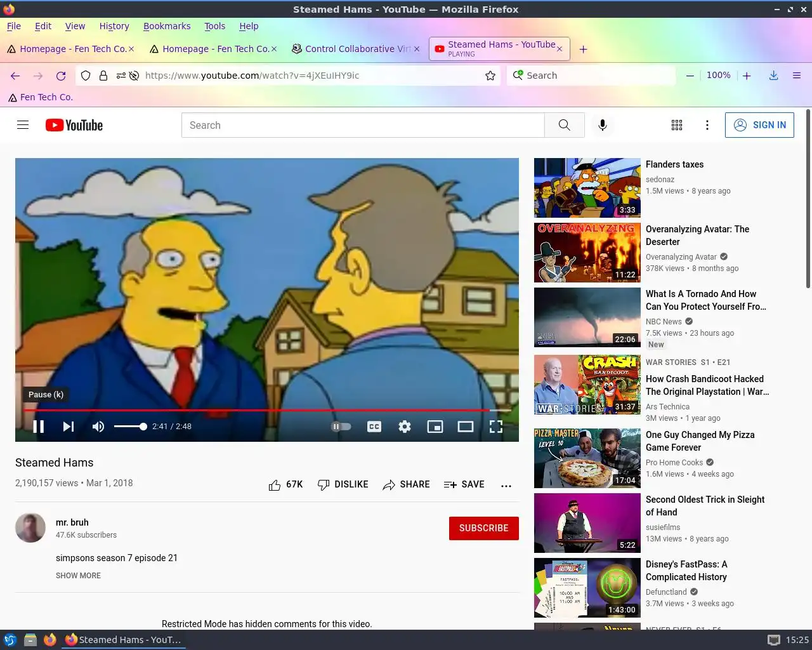The height and width of the screenshot is (650, 812).
Task: Open the Firefox File menu
Action: (x=14, y=26)
